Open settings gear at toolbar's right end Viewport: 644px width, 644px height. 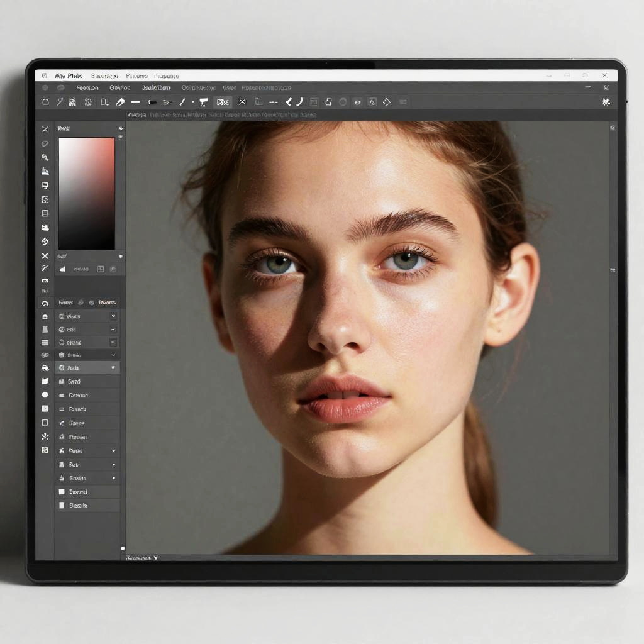coord(606,102)
